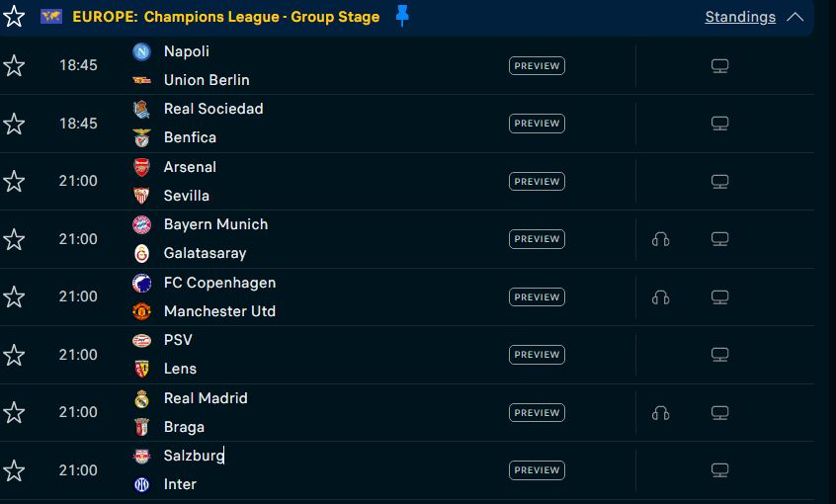836x504 pixels.
Task: Open the Manchester Utd team name
Action: click(x=219, y=311)
